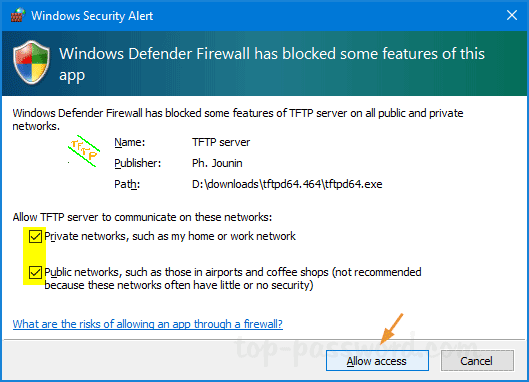Click the tftpd64.exe file path text
Image resolution: width=529 pixels, height=382 pixels.
287,184
